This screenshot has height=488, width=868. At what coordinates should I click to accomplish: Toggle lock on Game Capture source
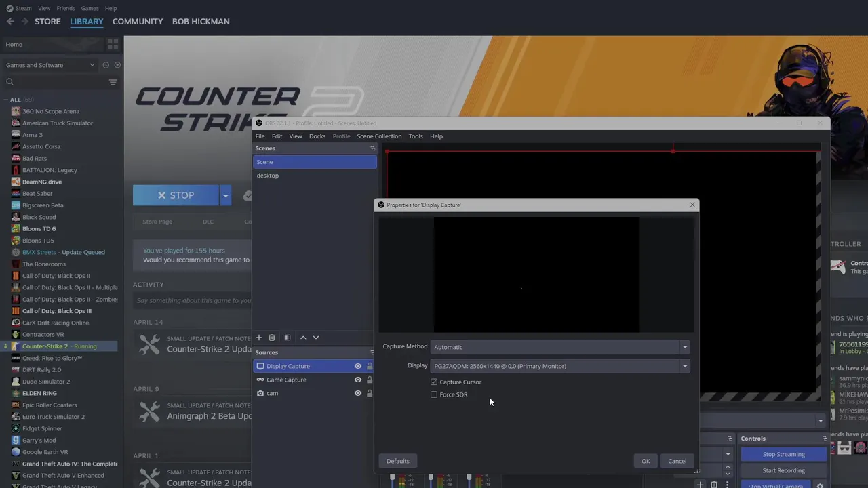pyautogui.click(x=370, y=380)
